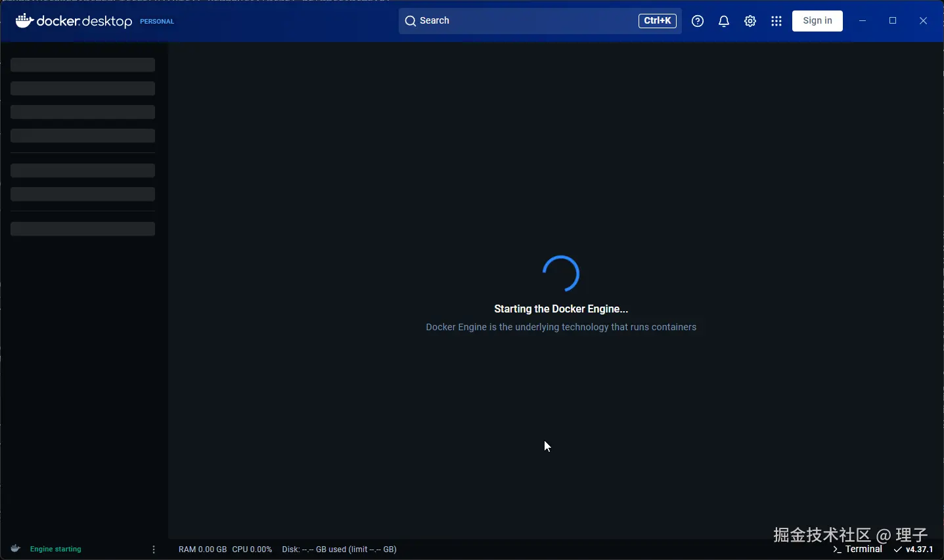Open the engine options three-dot menu
This screenshot has width=944, height=560.
click(154, 549)
